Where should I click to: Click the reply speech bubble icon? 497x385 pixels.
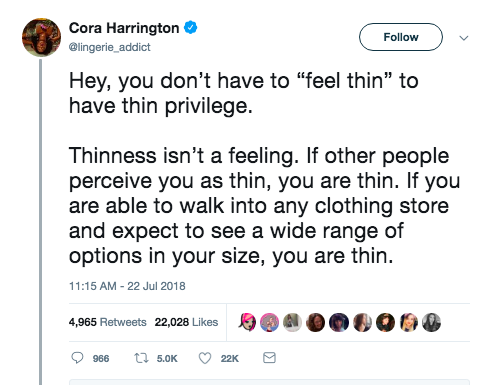coord(77,358)
